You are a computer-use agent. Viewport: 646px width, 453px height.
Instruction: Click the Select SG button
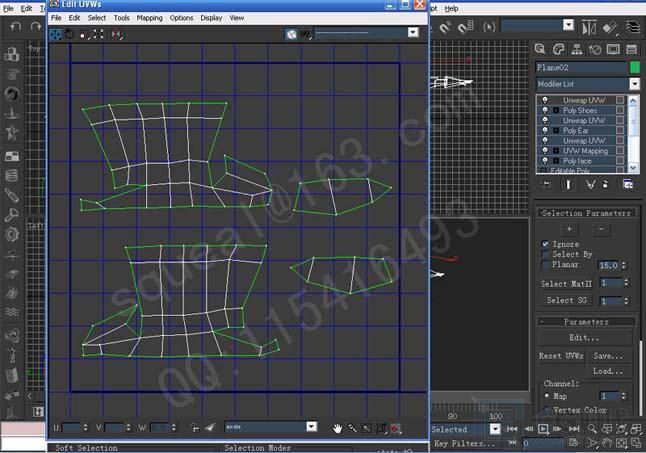click(x=566, y=300)
